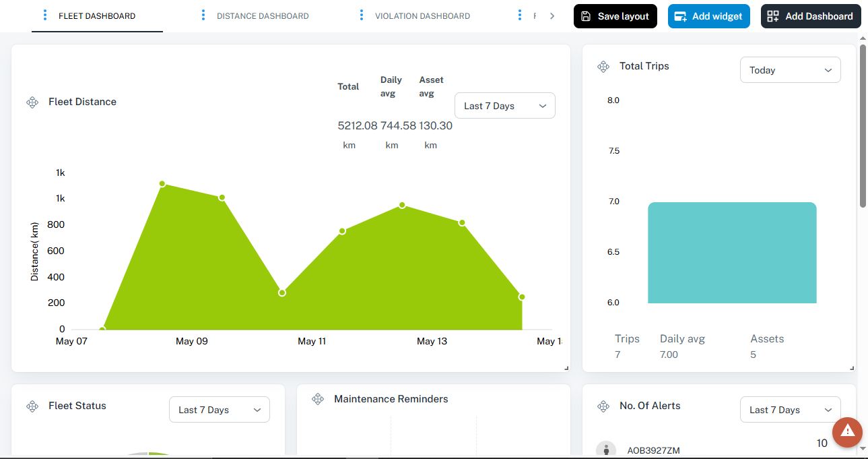Click the driver avatar next to AOB3927ZM
Image resolution: width=868 pixels, height=459 pixels.
(x=605, y=449)
